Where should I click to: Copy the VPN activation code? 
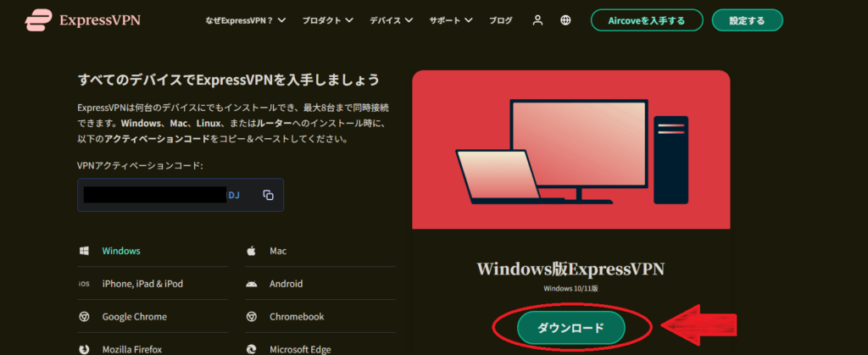[269, 195]
